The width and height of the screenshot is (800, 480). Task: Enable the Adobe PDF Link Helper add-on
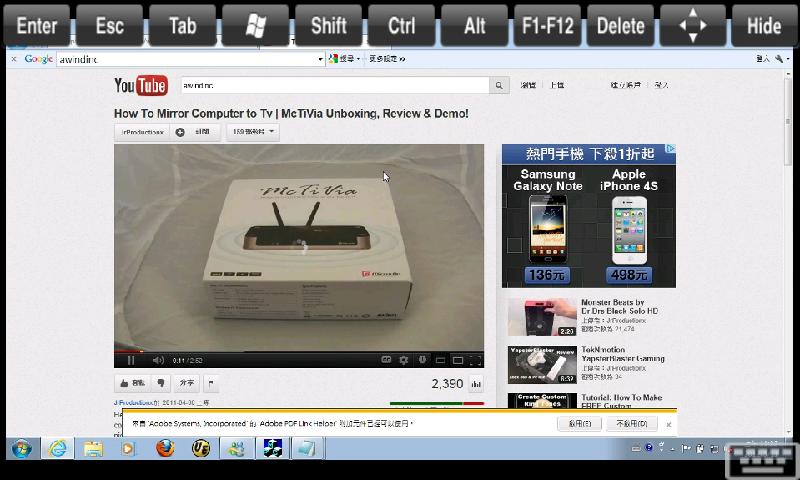(x=580, y=423)
